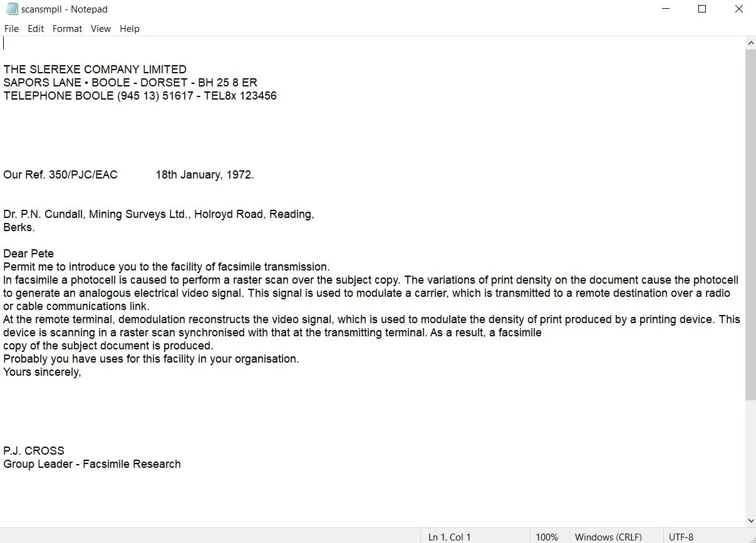Open the Format menu
This screenshot has height=543, width=756.
67,29
